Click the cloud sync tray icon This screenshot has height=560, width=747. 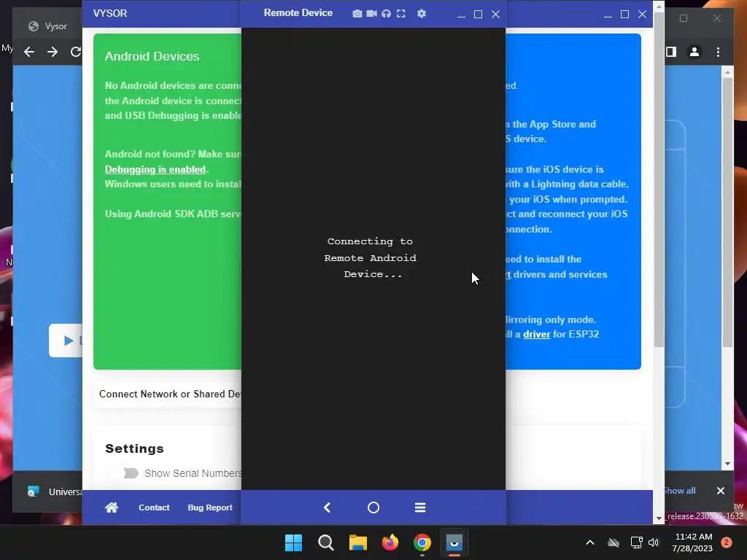[614, 542]
